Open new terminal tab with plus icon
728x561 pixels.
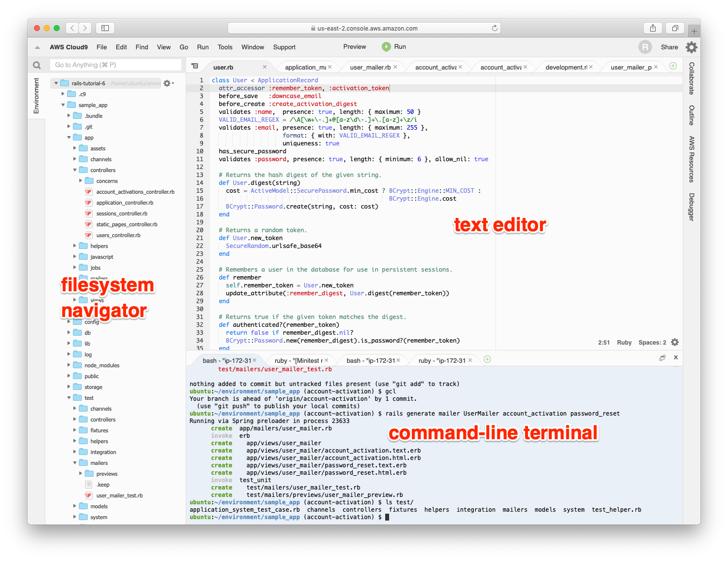pyautogui.click(x=487, y=359)
